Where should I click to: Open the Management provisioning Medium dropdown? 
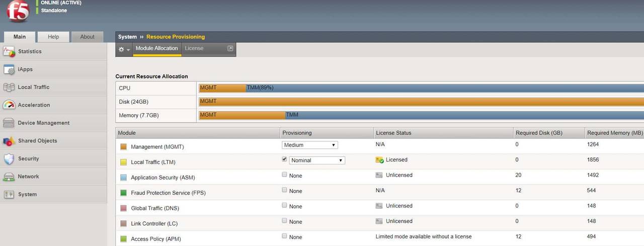(x=310, y=145)
